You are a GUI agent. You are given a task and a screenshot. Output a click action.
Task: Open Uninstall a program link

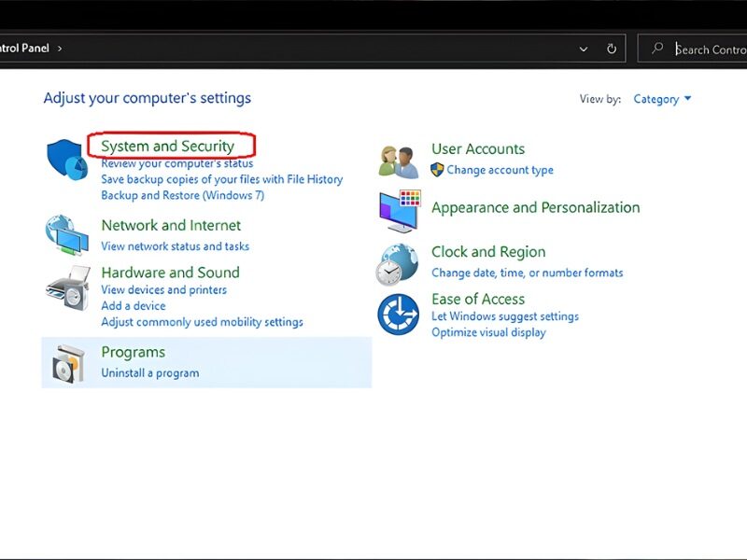149,372
